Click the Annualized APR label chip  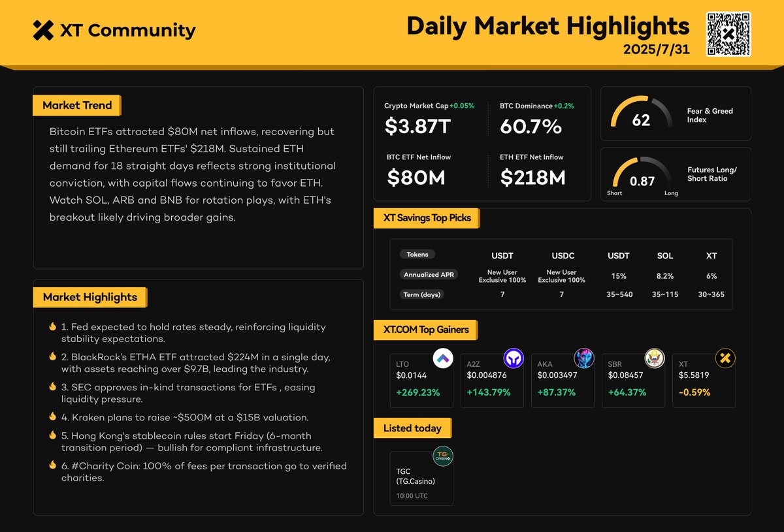point(429,274)
